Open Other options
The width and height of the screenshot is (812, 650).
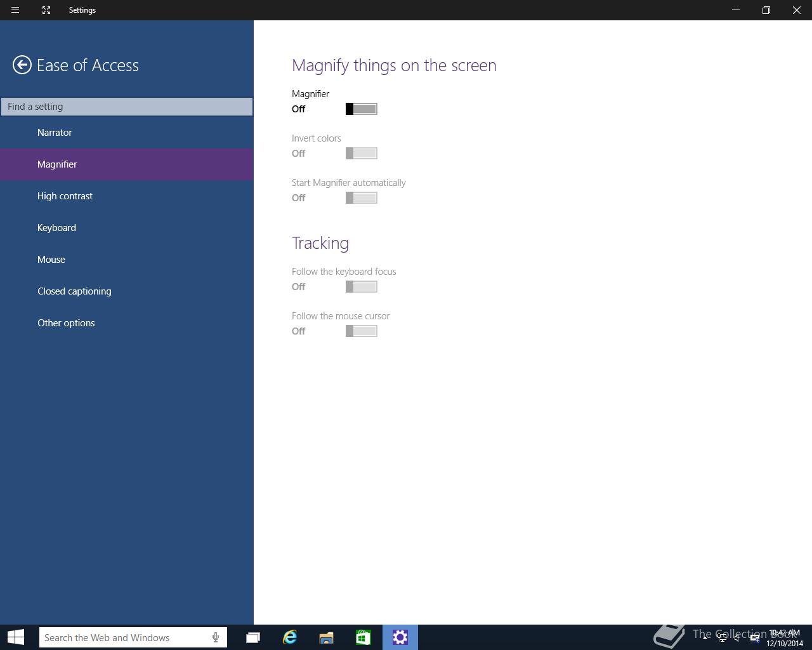coord(127,323)
